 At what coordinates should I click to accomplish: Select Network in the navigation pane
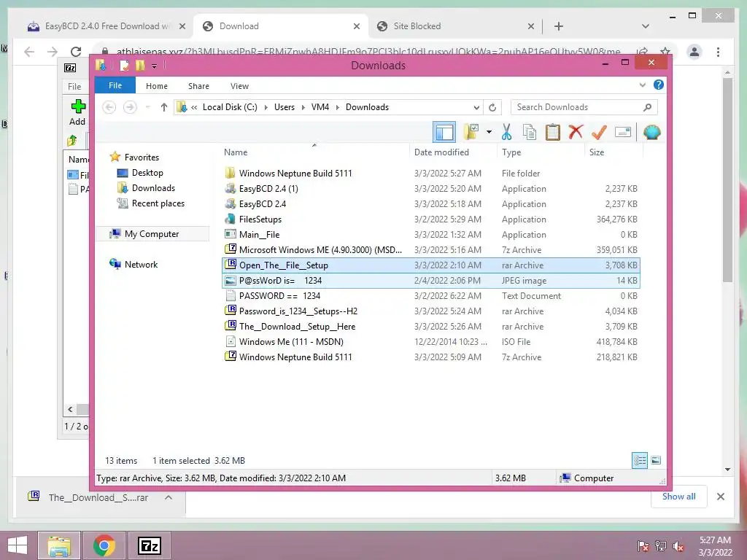[x=141, y=264]
